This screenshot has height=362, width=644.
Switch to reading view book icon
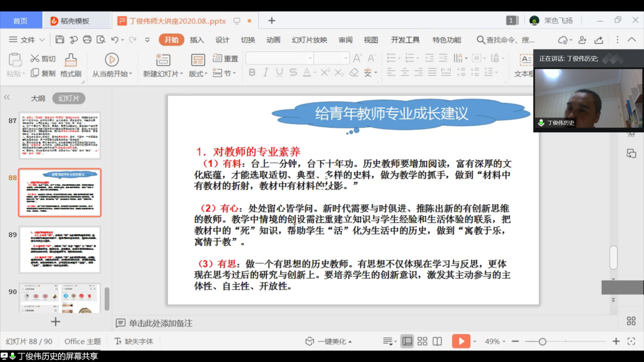coord(437,341)
